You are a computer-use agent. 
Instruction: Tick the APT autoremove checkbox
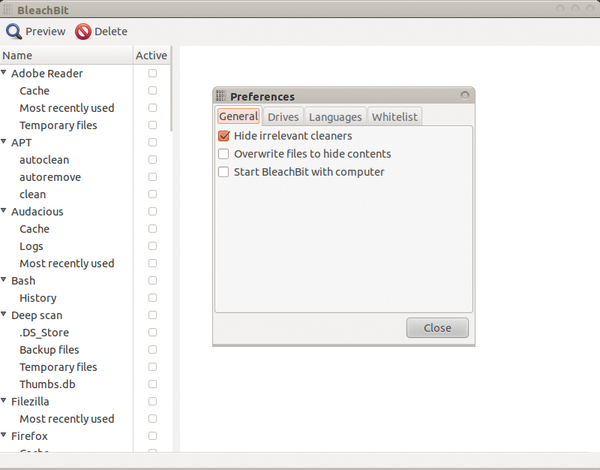[152, 177]
